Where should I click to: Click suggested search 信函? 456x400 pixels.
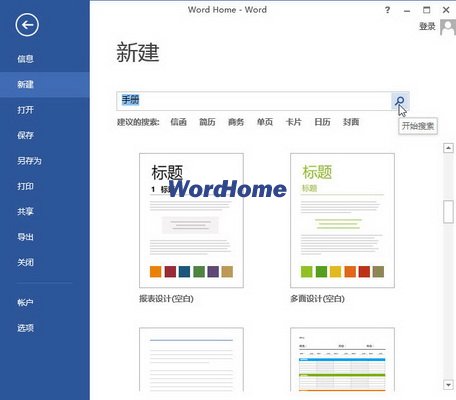click(x=178, y=122)
